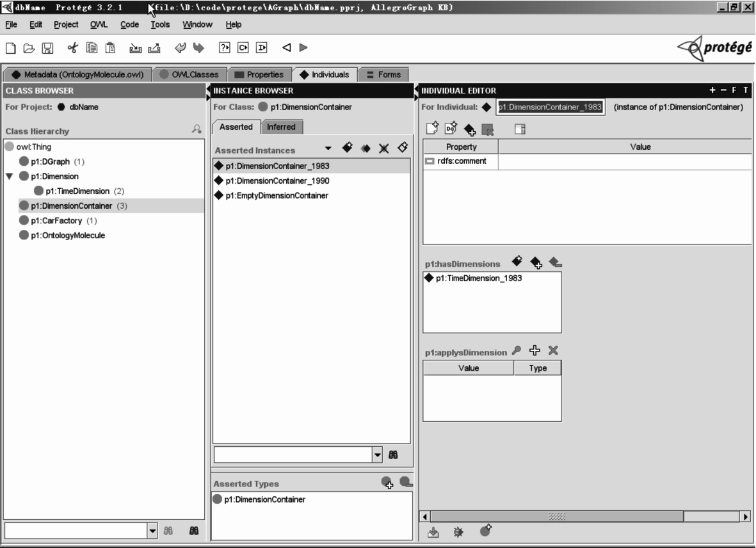Click the download-arrow icon at Individual Editor bottom

click(x=433, y=532)
